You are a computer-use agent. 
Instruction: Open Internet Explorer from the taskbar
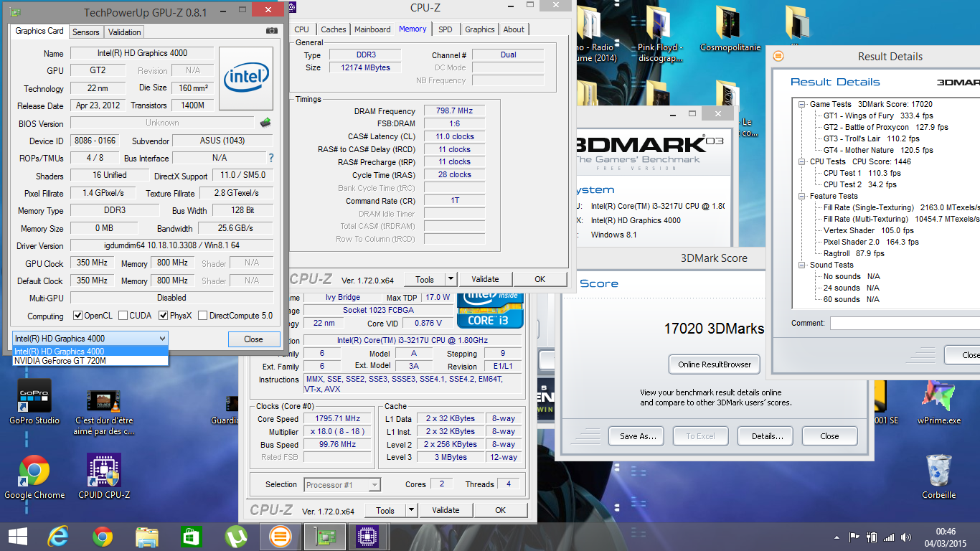click(58, 537)
